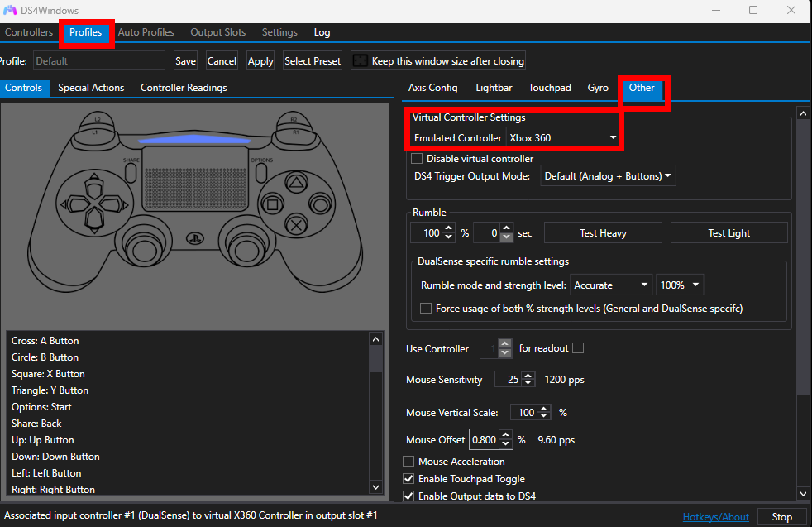
Task: Open the Gyro settings tab
Action: (x=598, y=88)
